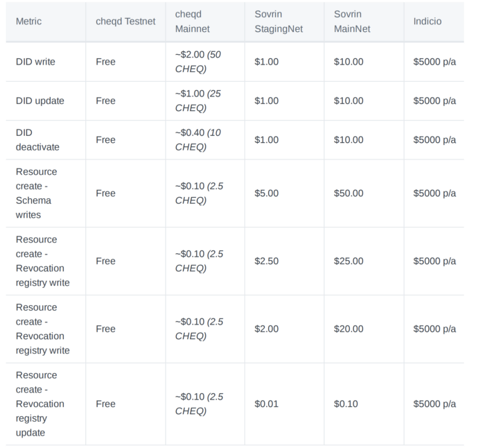Select the $20.00 MainNet price cell
The width and height of the screenshot is (485, 448).
[349, 329]
